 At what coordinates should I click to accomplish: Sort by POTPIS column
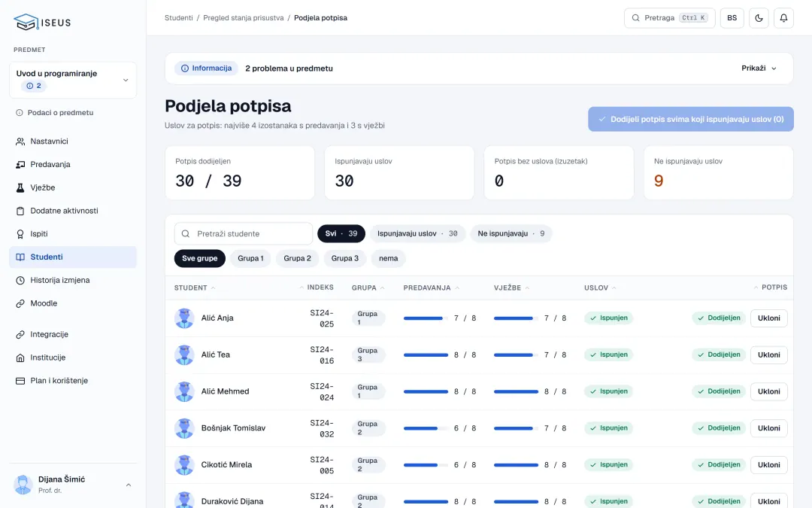point(771,287)
